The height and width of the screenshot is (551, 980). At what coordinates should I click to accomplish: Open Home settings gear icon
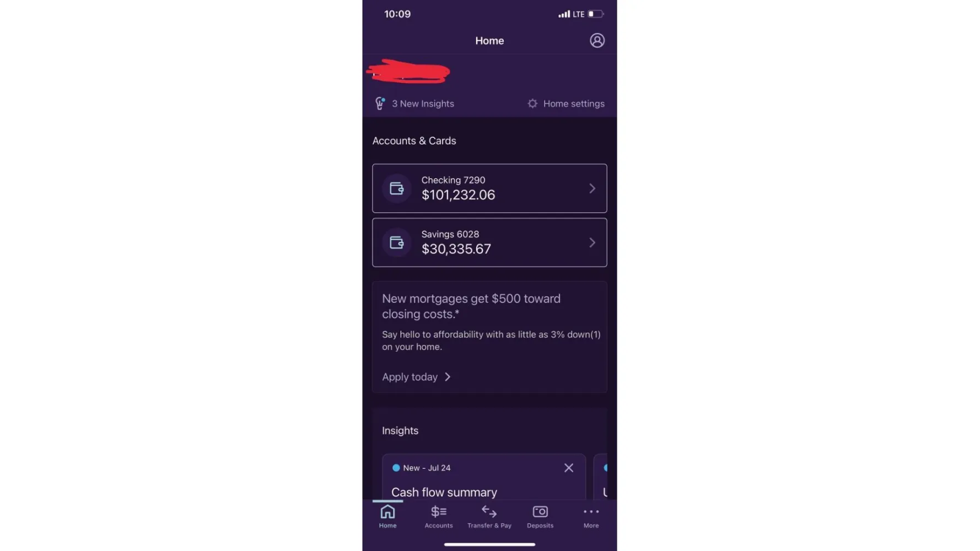point(532,103)
